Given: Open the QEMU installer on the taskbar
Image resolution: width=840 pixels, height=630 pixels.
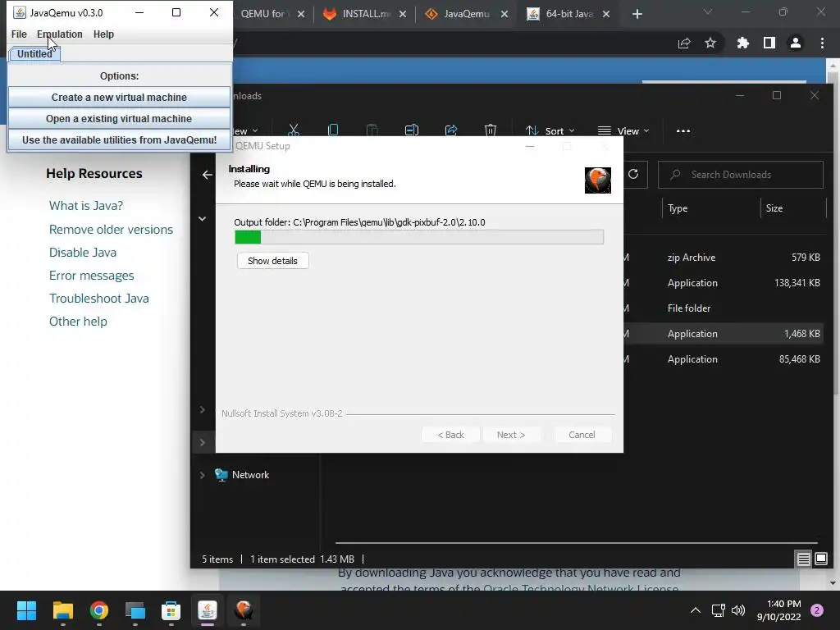Looking at the screenshot, I should click(x=244, y=610).
